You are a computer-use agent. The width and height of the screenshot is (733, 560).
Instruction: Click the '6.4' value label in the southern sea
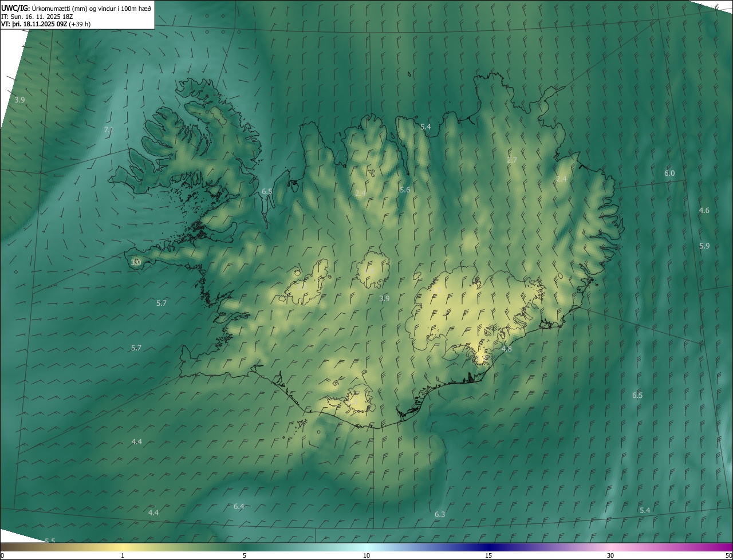(239, 506)
